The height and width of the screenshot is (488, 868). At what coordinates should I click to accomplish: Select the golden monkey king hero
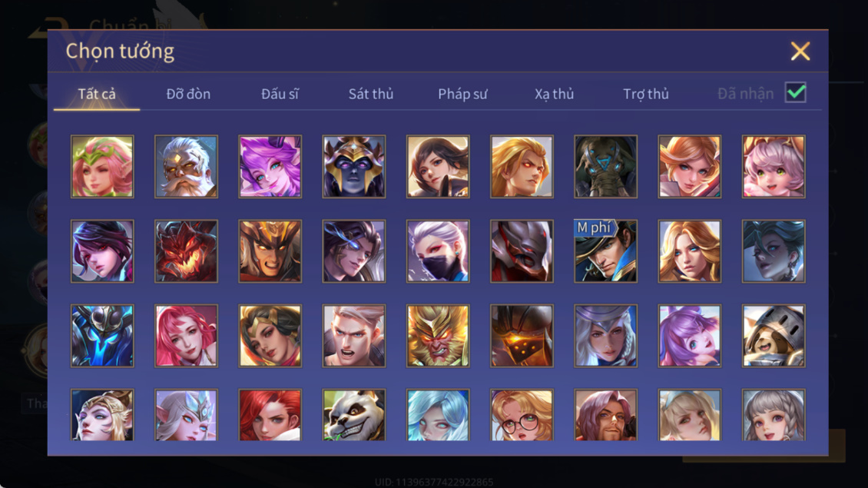438,336
